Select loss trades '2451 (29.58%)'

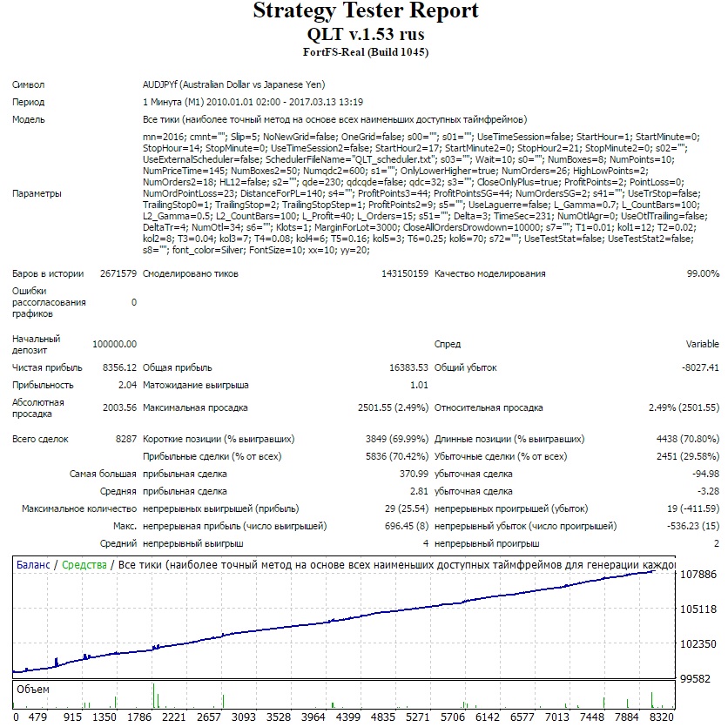pos(688,456)
